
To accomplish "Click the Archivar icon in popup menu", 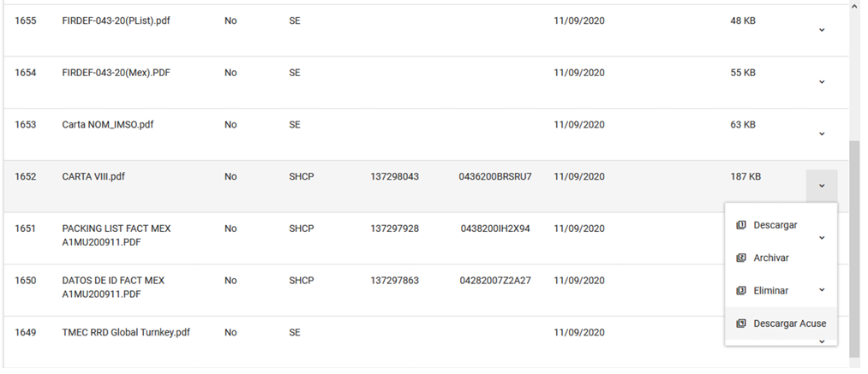I will point(741,258).
